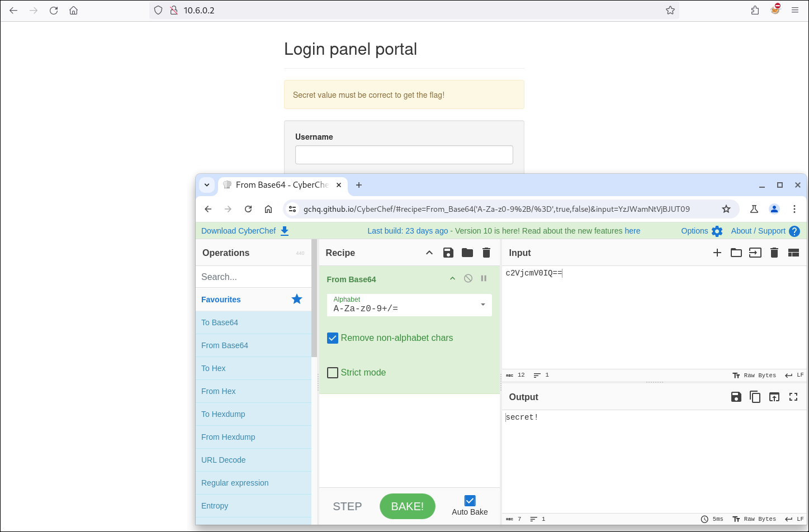The image size is (809, 532).
Task: Focus the Operations search box
Action: (253, 277)
